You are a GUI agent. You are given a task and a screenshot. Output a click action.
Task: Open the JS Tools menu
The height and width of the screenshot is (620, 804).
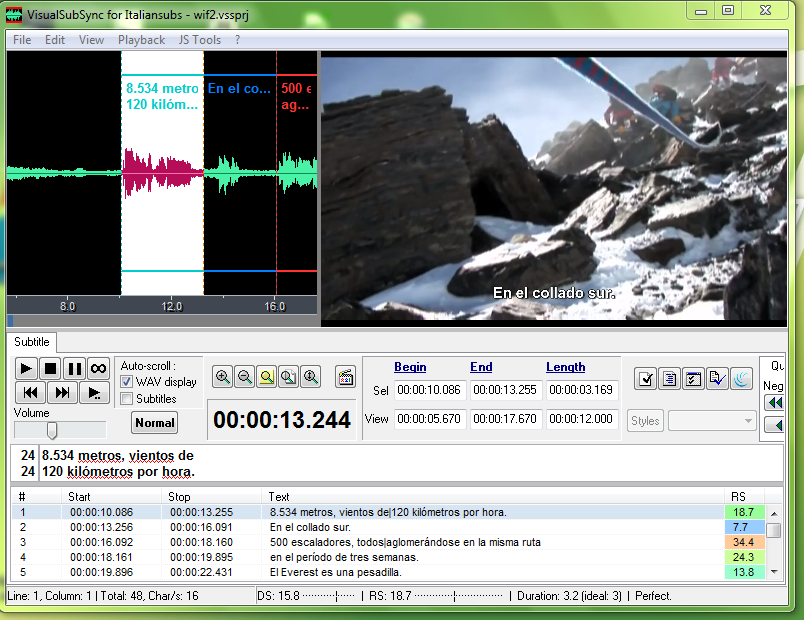(x=199, y=40)
